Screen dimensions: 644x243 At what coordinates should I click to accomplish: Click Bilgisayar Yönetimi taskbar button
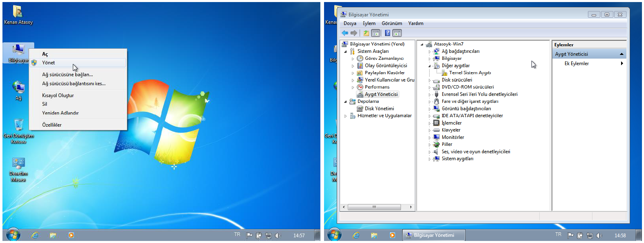[434, 235]
